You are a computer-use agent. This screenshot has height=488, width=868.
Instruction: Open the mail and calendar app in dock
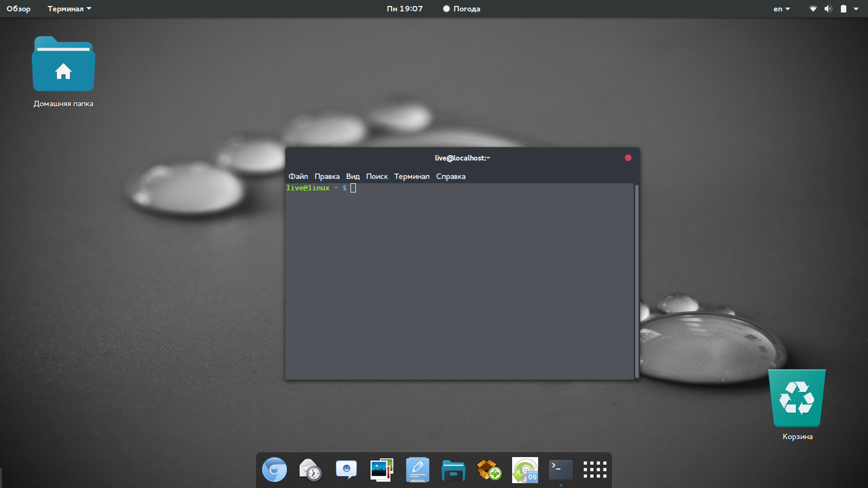point(310,470)
